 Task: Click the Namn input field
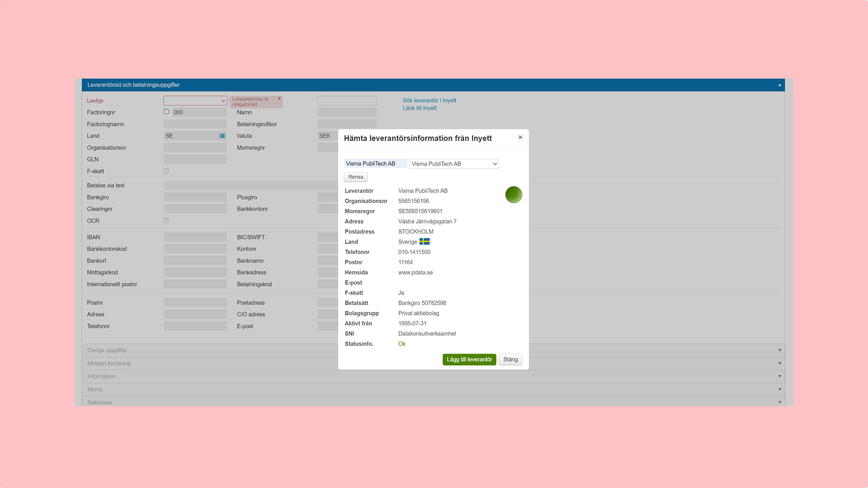[347, 113]
